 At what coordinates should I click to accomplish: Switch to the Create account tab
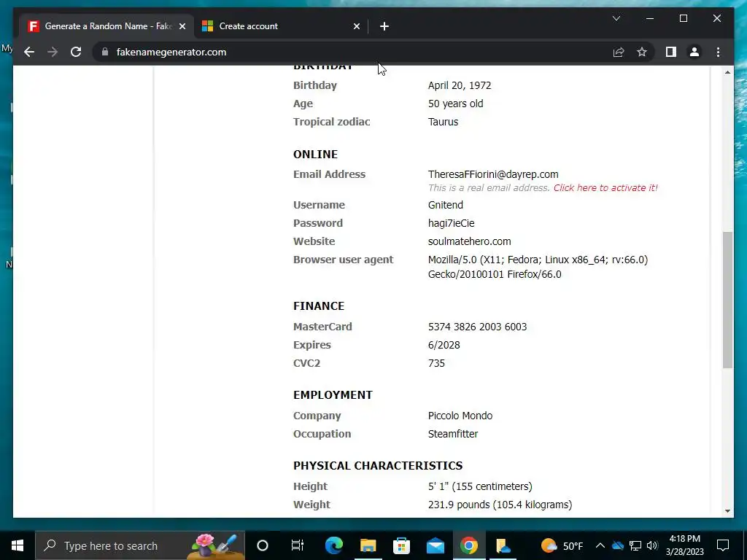click(x=281, y=26)
